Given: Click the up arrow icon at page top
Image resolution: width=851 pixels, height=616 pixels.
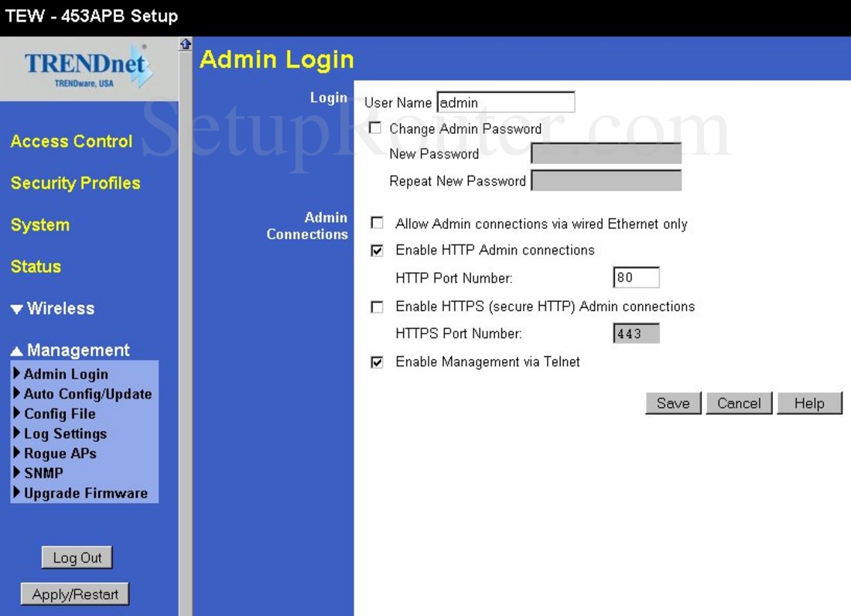Looking at the screenshot, I should [184, 44].
